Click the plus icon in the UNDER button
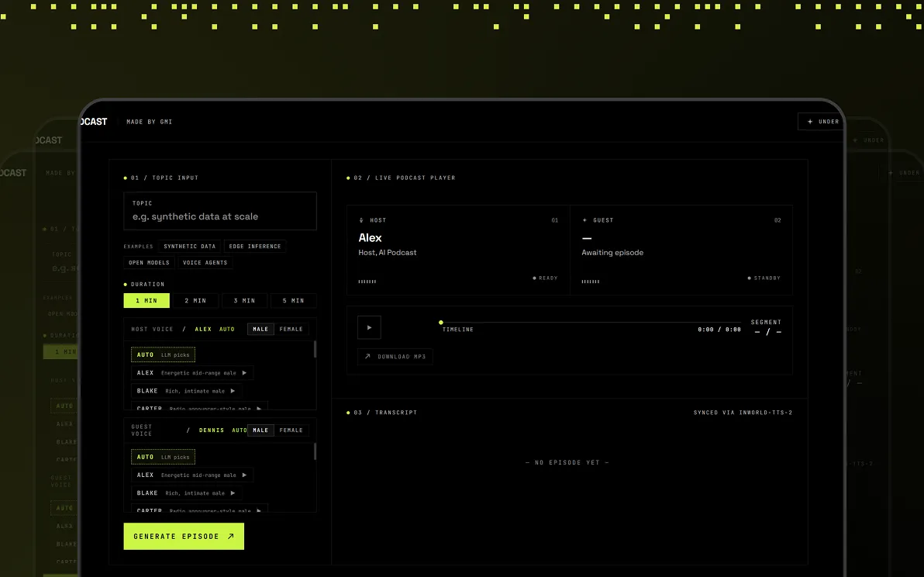924x577 pixels. click(810, 122)
